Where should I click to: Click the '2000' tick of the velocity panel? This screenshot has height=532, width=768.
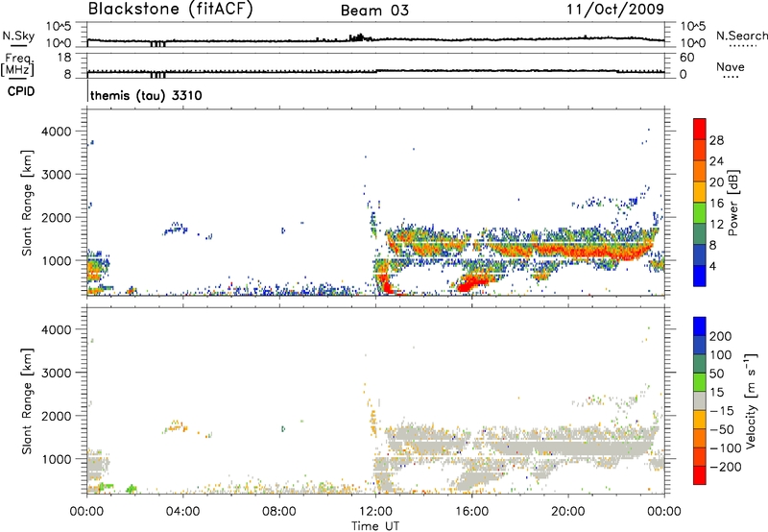pyautogui.click(x=57, y=416)
